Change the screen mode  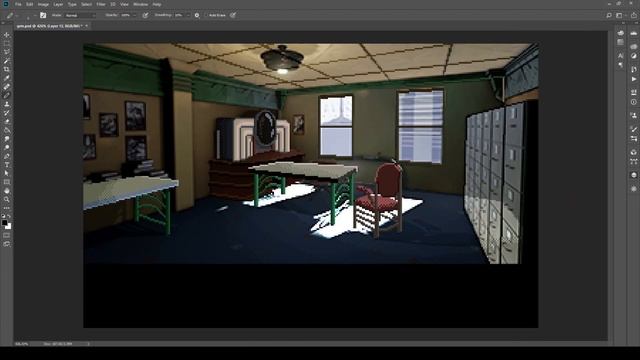point(7,244)
